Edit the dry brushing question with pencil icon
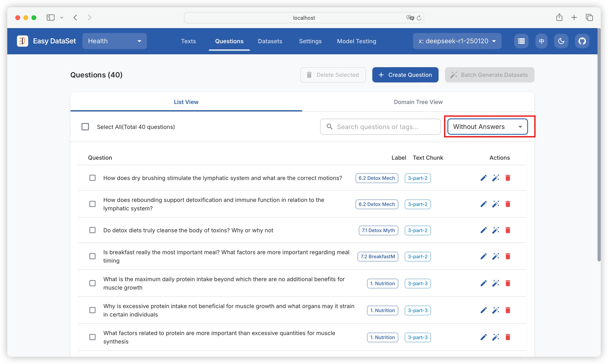 click(483, 178)
